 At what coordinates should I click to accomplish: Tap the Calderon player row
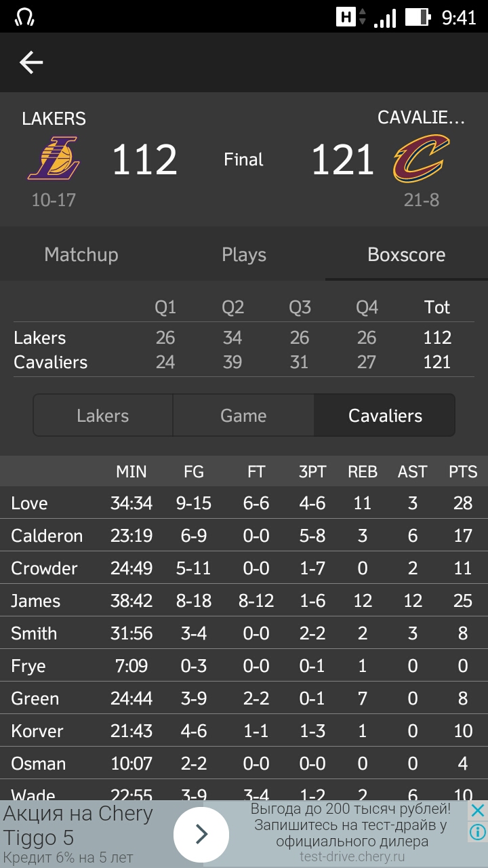point(244,536)
